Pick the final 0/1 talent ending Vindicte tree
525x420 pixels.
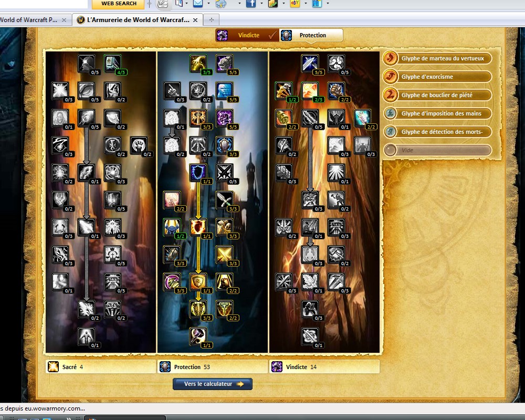point(310,337)
